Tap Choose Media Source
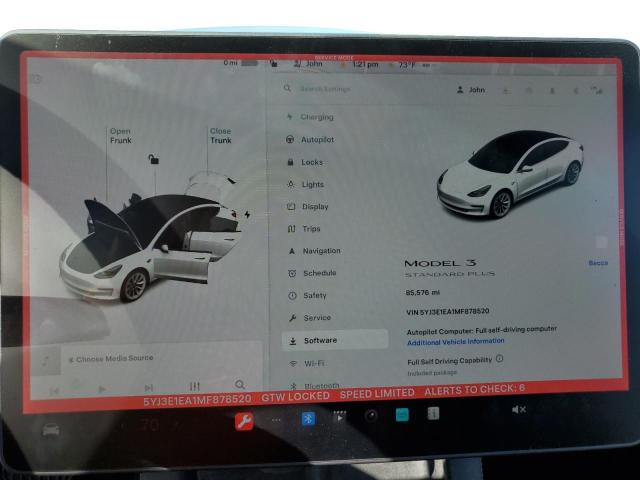This screenshot has width=640, height=480. coord(114,359)
